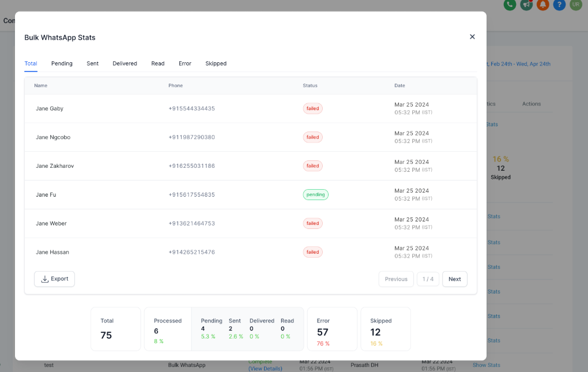Viewport: 588px width, 372px height.
Task: Select the name Jane Zakharov
Action: pyautogui.click(x=55, y=166)
